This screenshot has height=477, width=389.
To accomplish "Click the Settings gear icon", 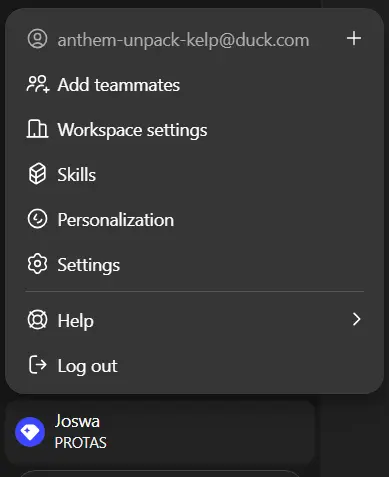I will (37, 264).
